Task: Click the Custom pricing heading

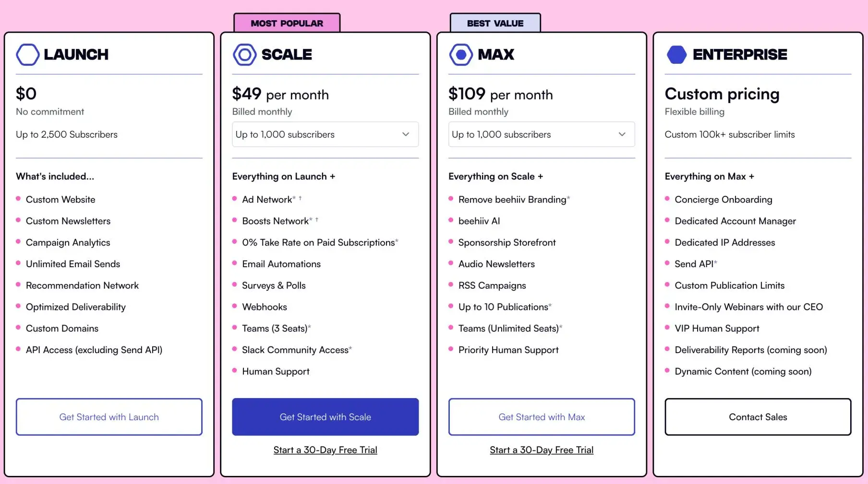Action: point(722,94)
